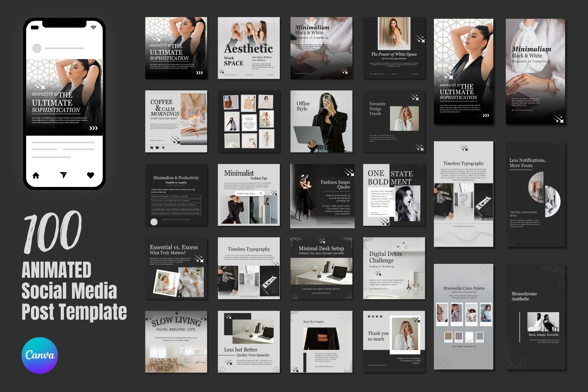Click the magnifier icon in Fashion Tips search
Image resolution: width=588 pixels, height=392 pixels.
tap(261, 193)
